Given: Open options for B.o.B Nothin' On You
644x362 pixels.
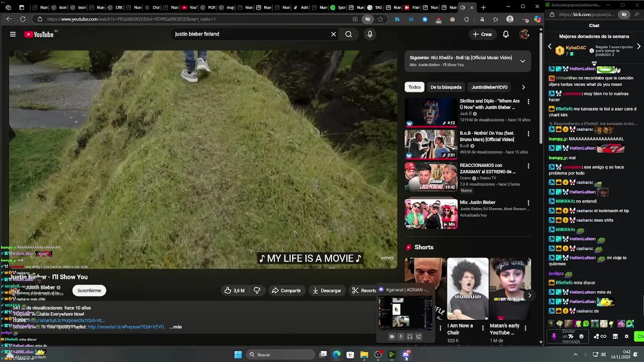Looking at the screenshot, I should 528,134.
